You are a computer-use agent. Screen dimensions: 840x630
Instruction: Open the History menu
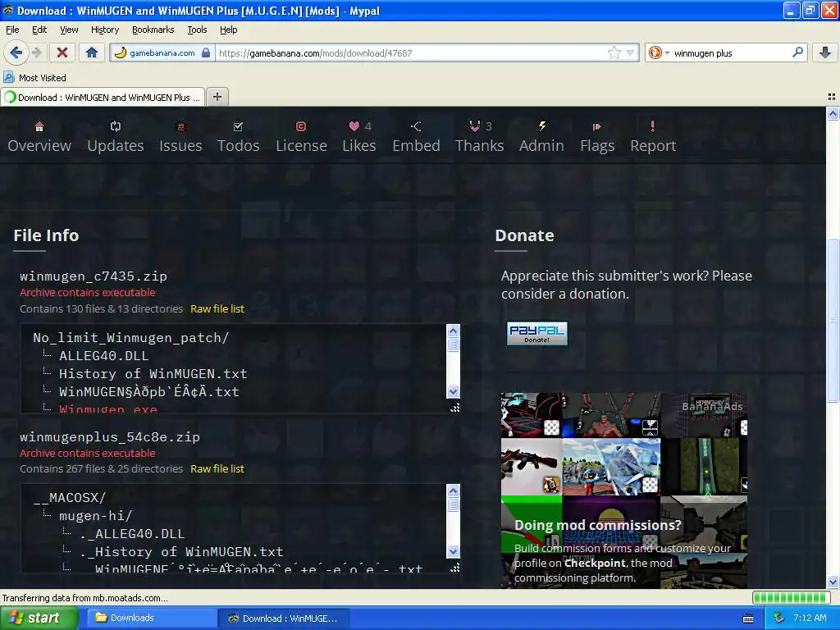point(105,30)
